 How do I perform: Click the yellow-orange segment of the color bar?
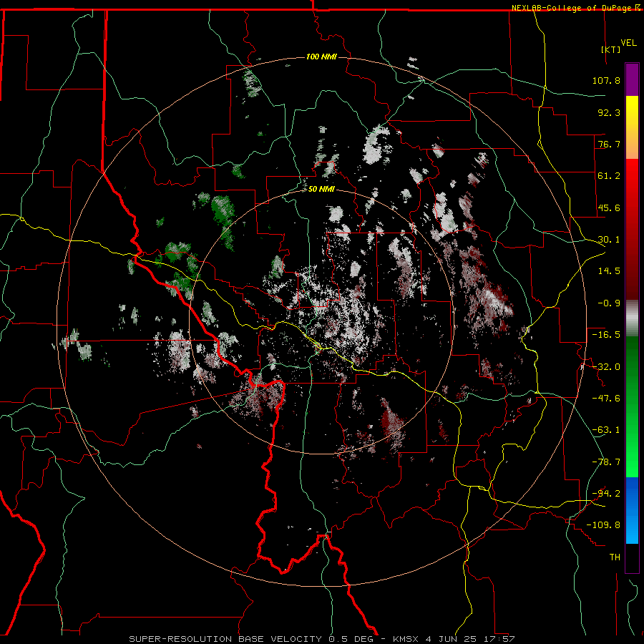(x=632, y=127)
